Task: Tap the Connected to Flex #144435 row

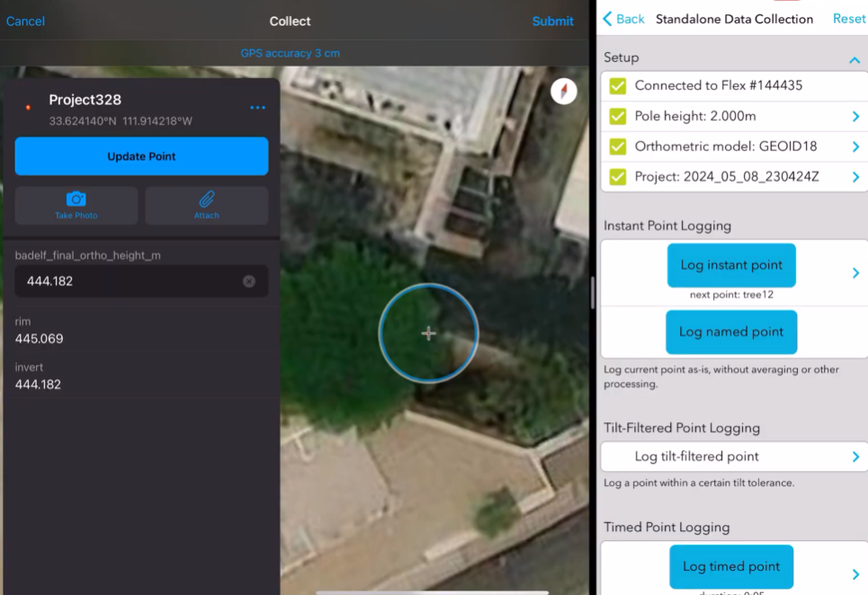Action: [734, 85]
